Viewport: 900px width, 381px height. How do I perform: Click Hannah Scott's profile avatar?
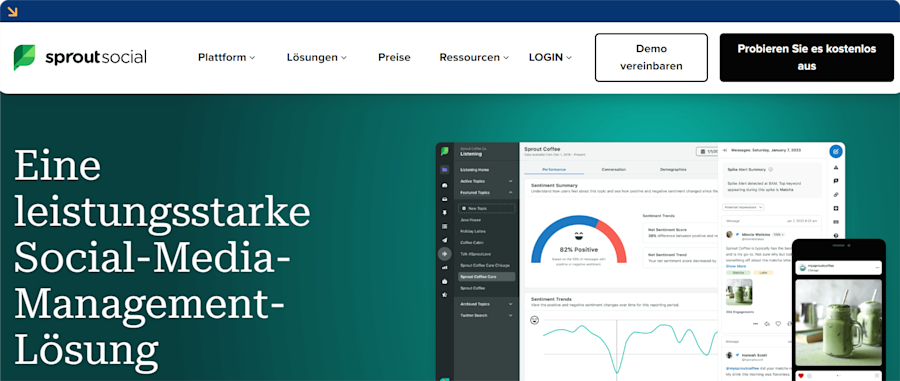click(x=729, y=356)
